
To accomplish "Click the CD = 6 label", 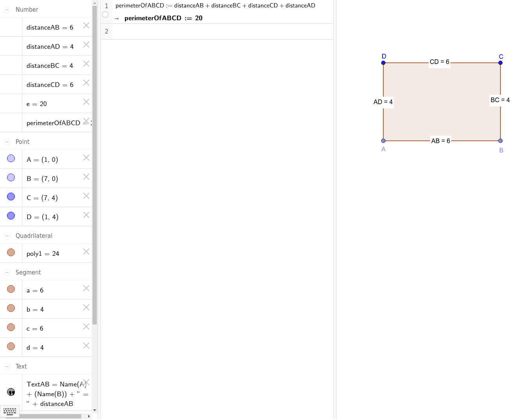I will click(440, 62).
